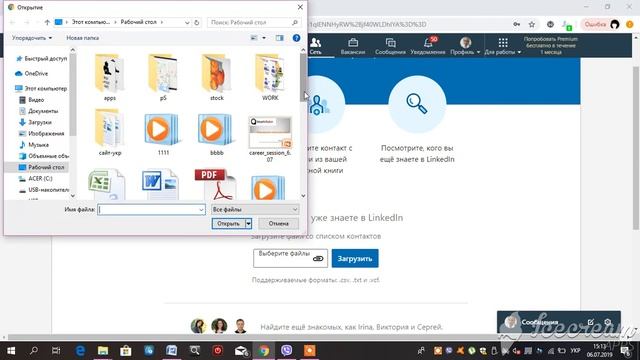
Task: Click the Новая папка button
Action: 82,38
